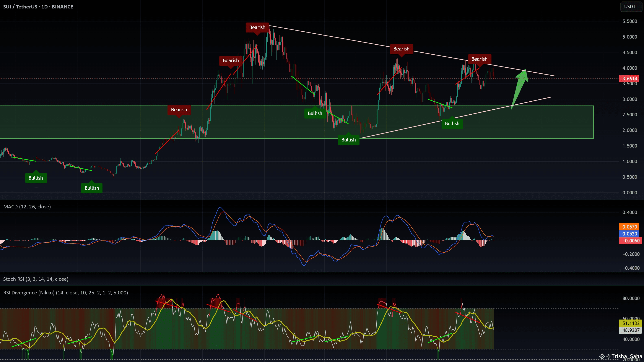Click the rightmost Bullish label below the trendline
Viewport: 644px width, 362px height.
click(x=452, y=123)
